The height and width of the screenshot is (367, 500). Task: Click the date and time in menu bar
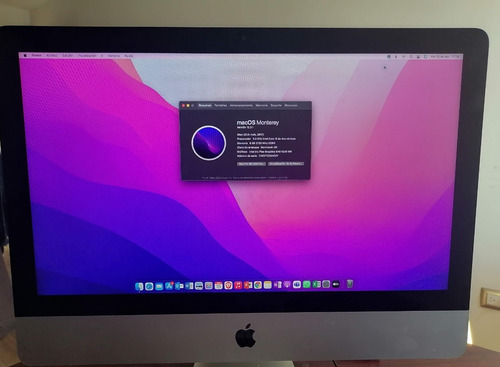tap(445, 57)
